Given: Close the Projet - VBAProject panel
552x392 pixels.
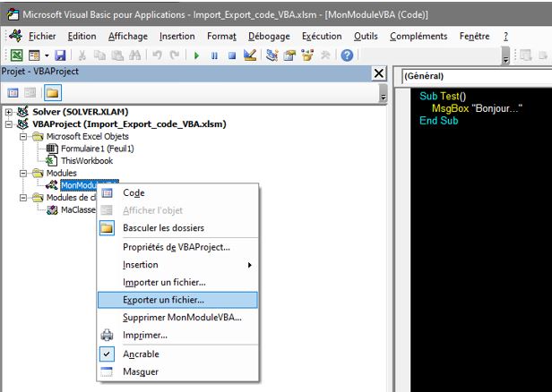Looking at the screenshot, I should click(x=379, y=72).
